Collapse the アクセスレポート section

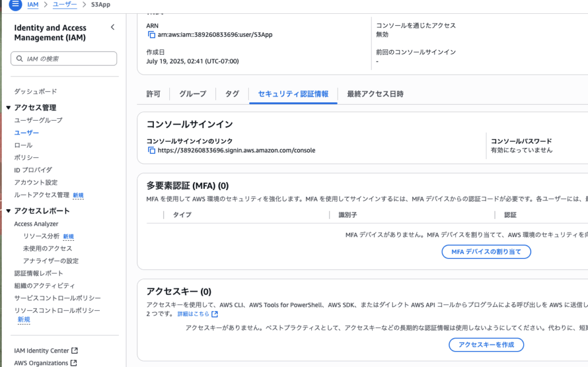pyautogui.click(x=8, y=211)
